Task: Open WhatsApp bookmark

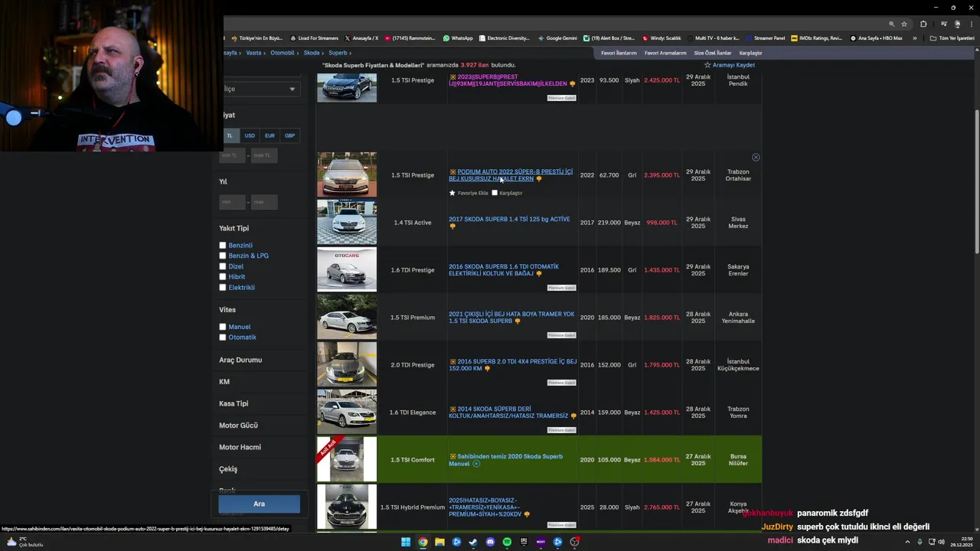Action: pos(459,38)
